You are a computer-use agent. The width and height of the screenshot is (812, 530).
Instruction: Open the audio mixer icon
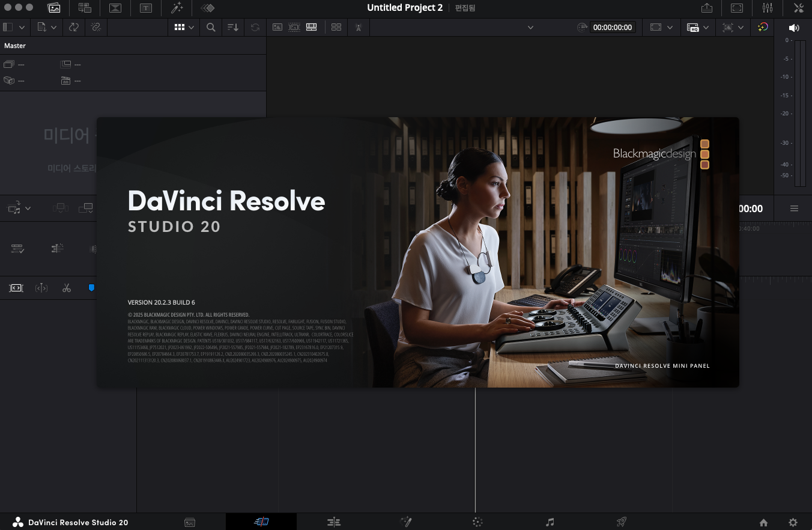[x=768, y=8]
